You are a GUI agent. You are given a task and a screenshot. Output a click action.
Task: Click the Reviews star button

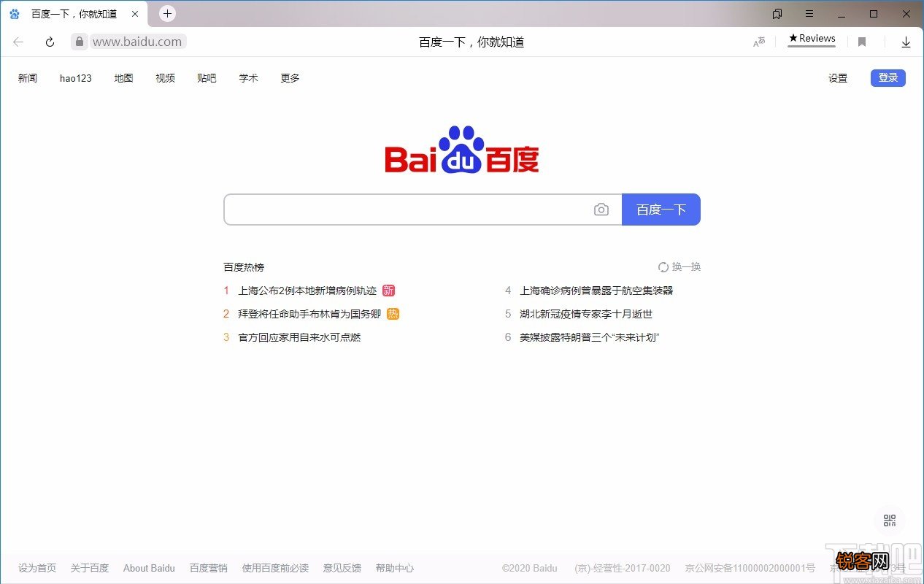pos(812,39)
